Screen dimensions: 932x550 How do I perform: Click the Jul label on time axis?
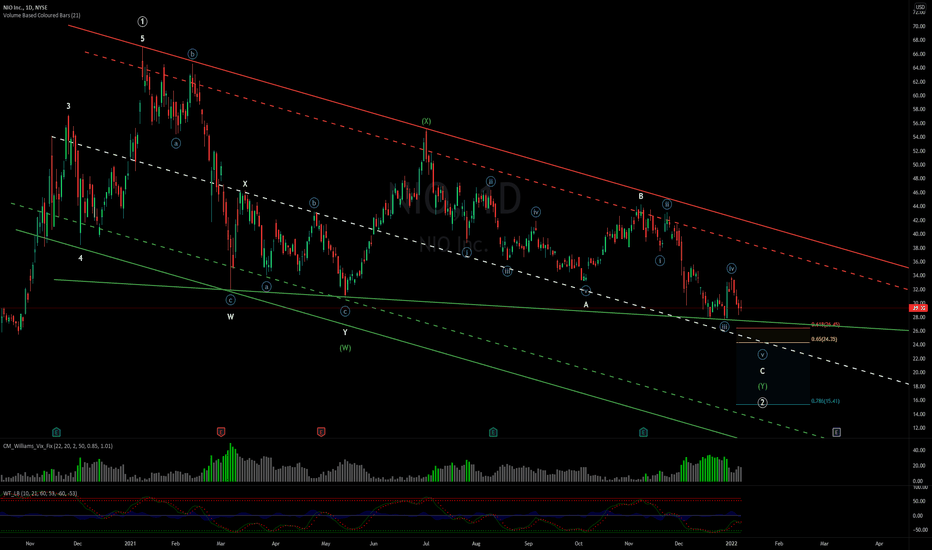coord(426,543)
